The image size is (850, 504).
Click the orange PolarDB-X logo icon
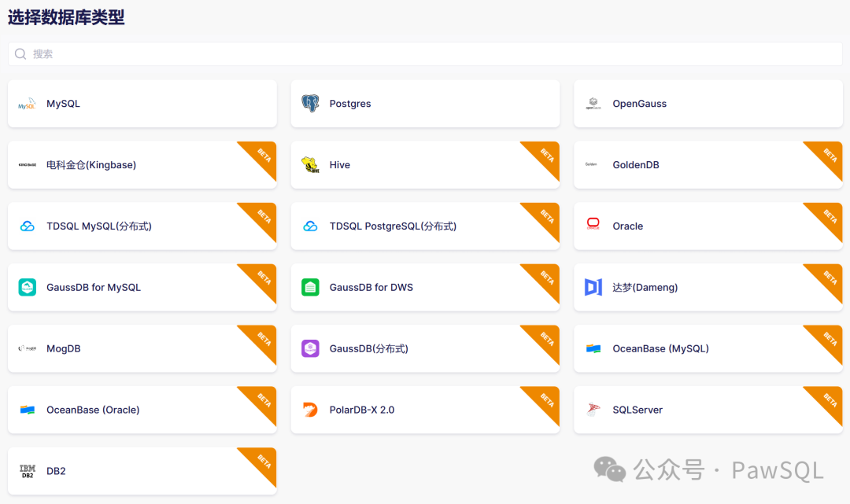click(x=310, y=410)
